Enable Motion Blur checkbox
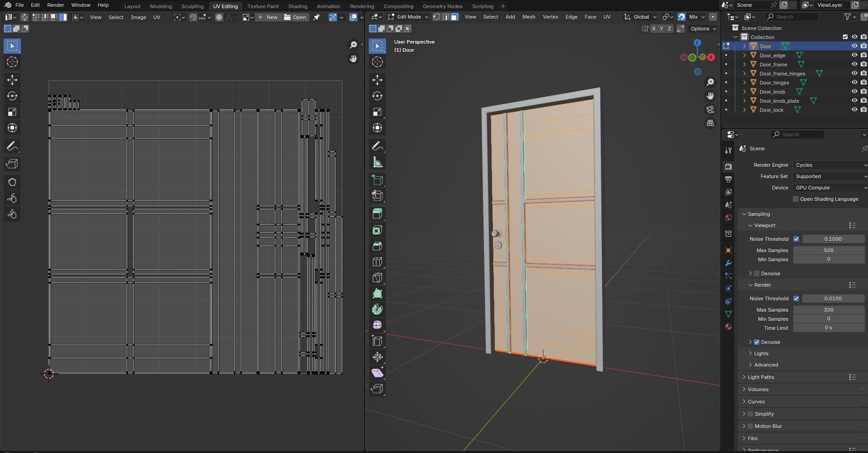Screen dimensions: 868x453 click(x=750, y=426)
